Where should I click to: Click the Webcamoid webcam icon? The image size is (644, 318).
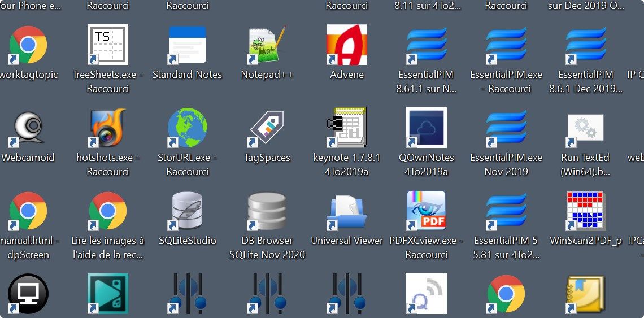pos(28,128)
